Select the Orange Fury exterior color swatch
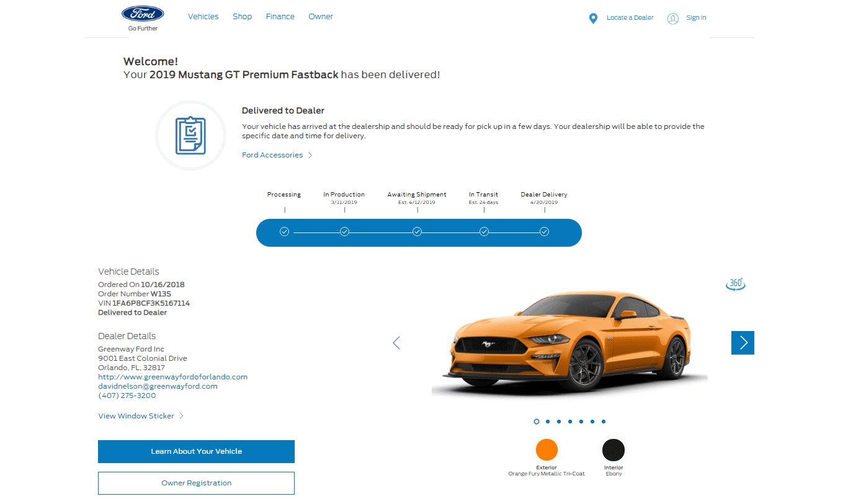Screen dimensions: 848x504 547,449
